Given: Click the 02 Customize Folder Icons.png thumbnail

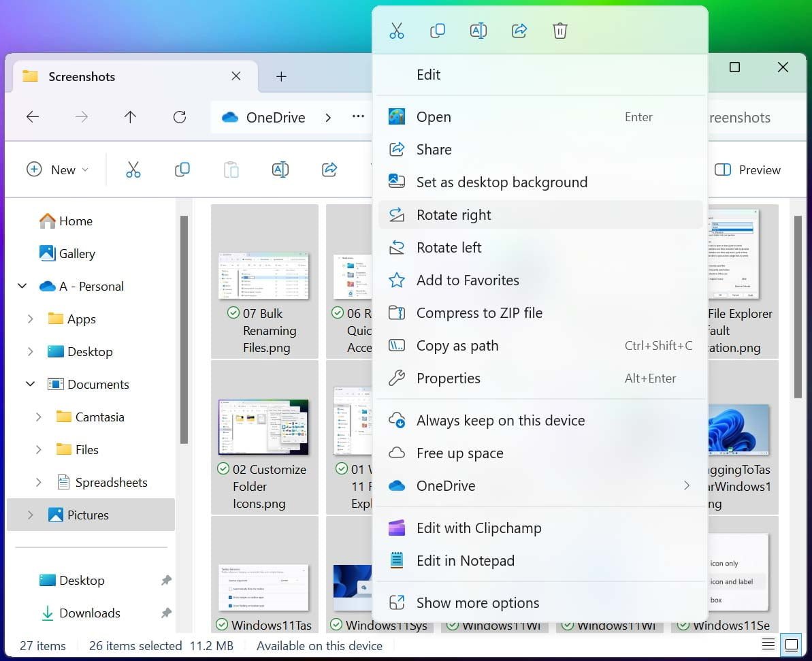Looking at the screenshot, I should click(x=265, y=427).
